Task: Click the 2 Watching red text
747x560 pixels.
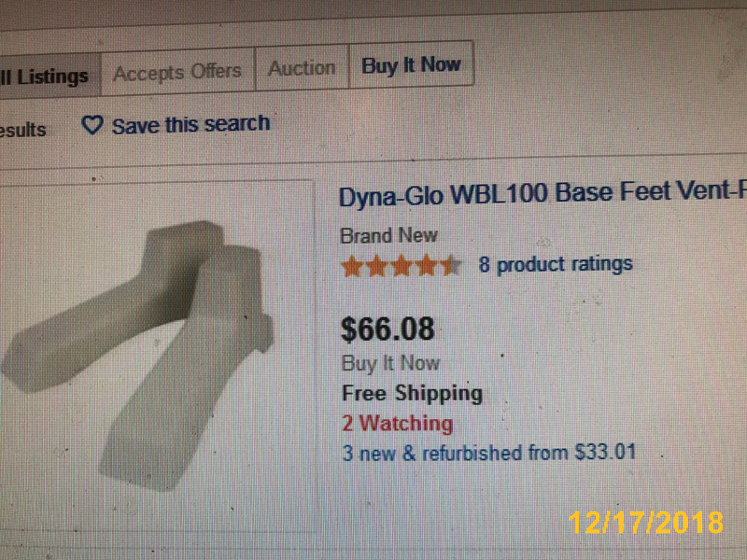Action: tap(398, 423)
